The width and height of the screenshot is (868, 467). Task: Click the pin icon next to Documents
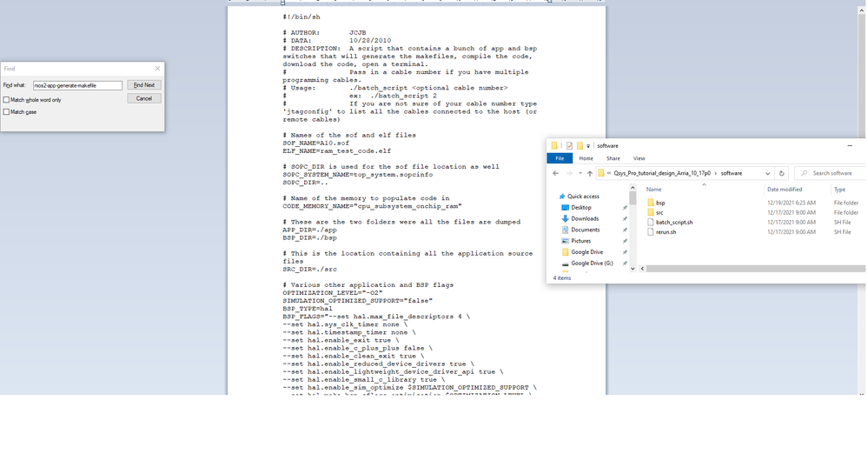coord(625,230)
